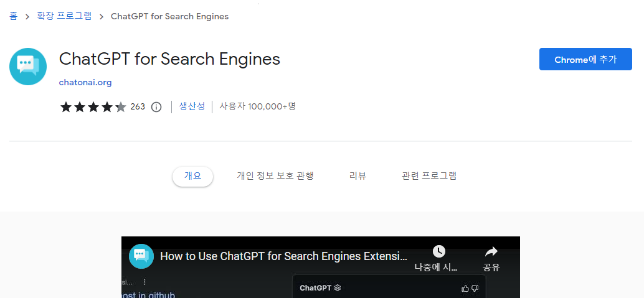This screenshot has width=644, height=298.
Task: Click the three-dot menu in the video preview
Action: click(x=144, y=282)
